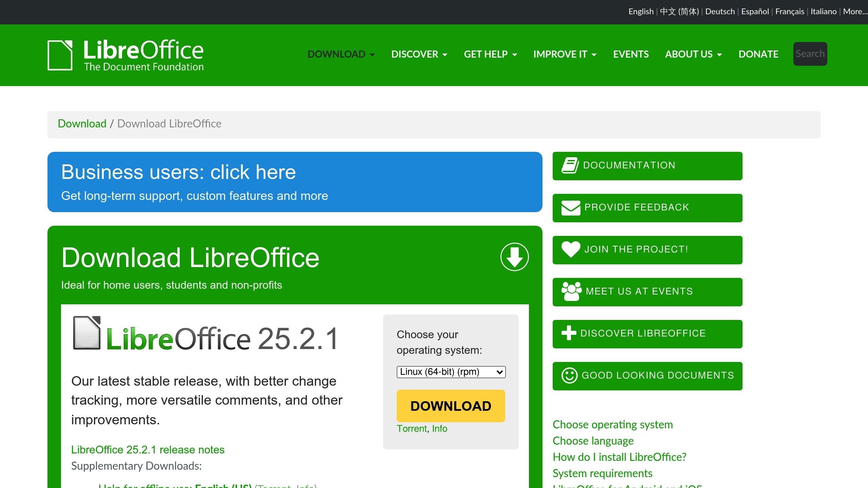Click 'Download LibreOffice' breadcrumb text
868x488 pixels.
(x=169, y=124)
